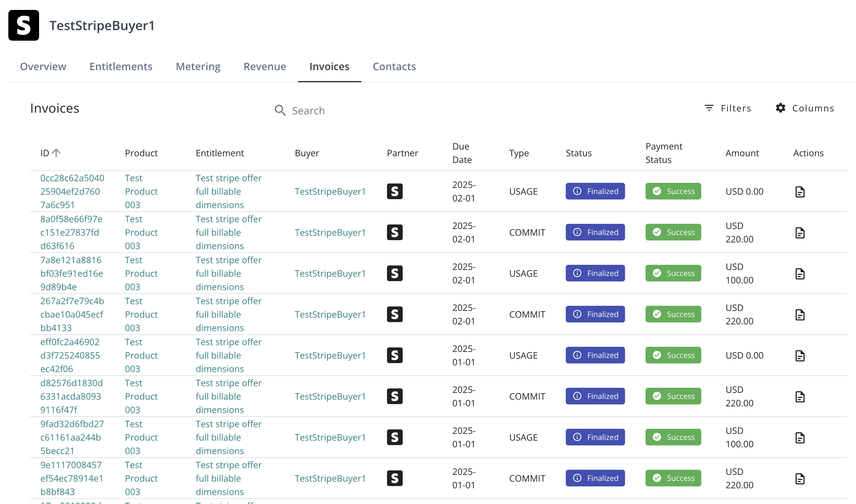Open document icon for invoice 0cc28c62a5040
856x504 pixels.
click(x=800, y=192)
